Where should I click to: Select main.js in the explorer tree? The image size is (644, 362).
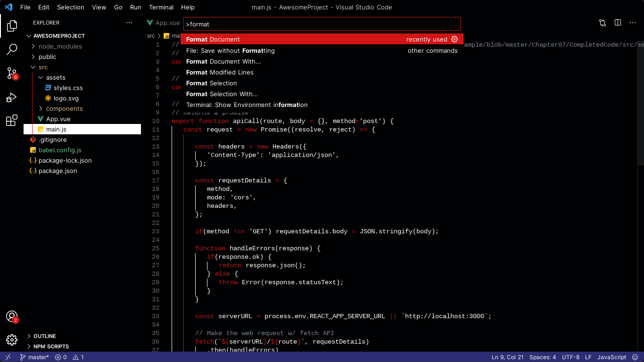point(83,129)
